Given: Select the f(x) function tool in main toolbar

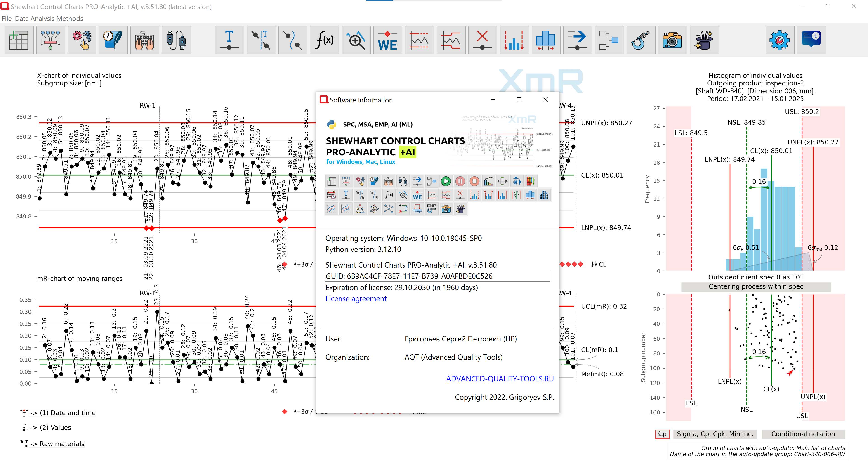Looking at the screenshot, I should (324, 40).
